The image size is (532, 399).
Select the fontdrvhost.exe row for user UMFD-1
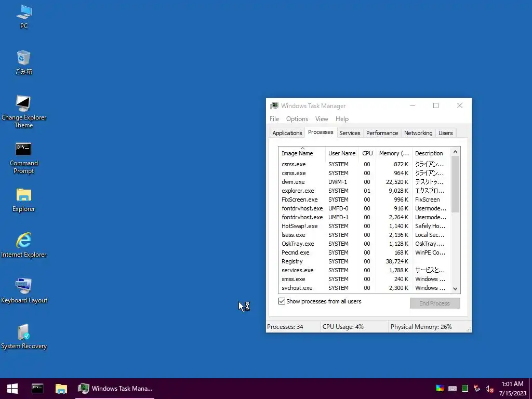coord(364,217)
